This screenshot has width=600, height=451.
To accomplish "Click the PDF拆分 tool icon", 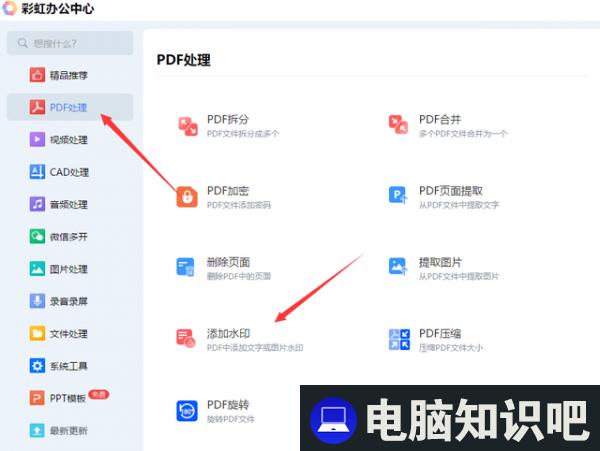I will (188, 126).
